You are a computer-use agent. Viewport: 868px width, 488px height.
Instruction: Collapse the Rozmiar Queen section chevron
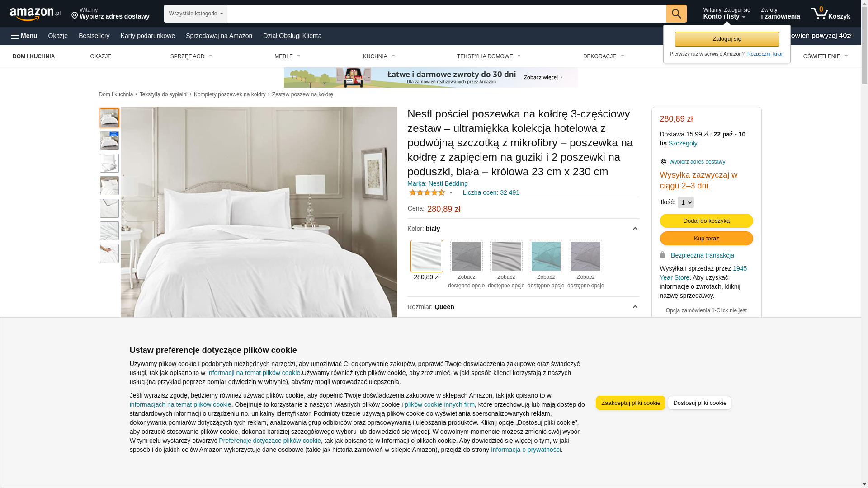[635, 307]
